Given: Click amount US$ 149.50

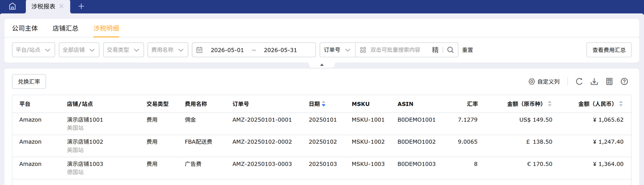Looking at the screenshot, I should click(x=535, y=120).
